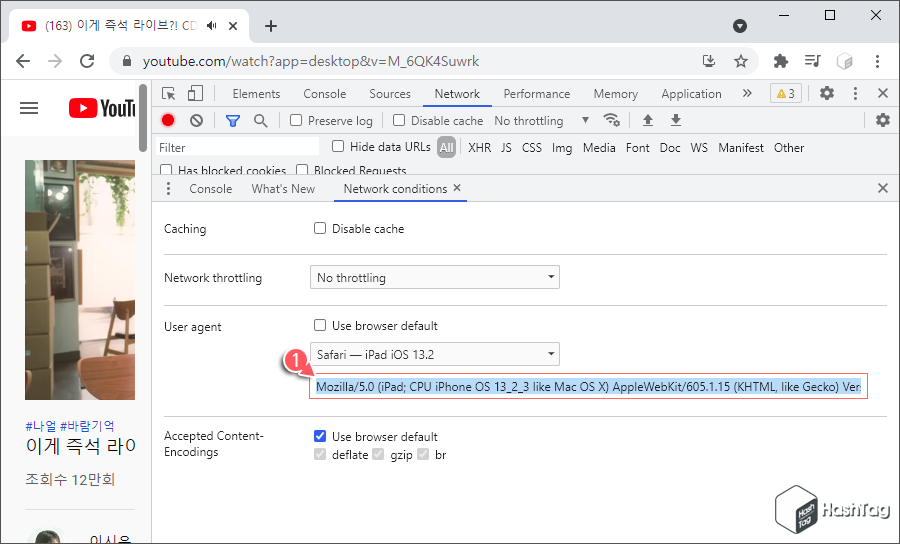Screen dimensions: 900x544
Task: Click the network Filter text field
Action: pos(237,147)
